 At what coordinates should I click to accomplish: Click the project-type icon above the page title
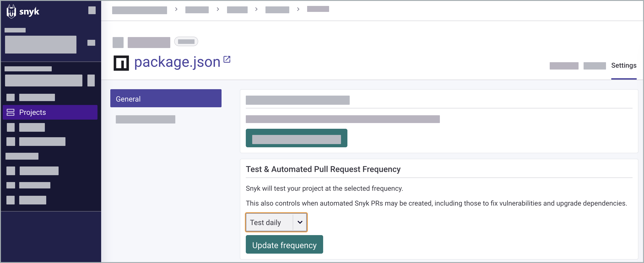[x=118, y=43]
